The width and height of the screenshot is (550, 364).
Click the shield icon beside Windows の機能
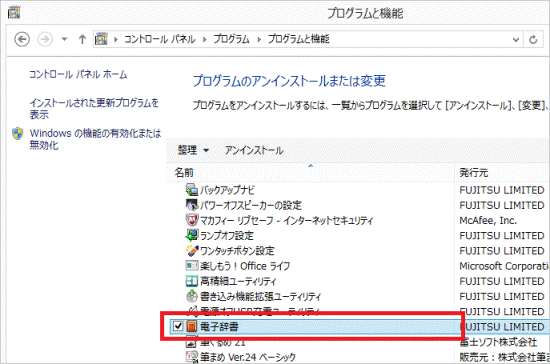[18, 133]
